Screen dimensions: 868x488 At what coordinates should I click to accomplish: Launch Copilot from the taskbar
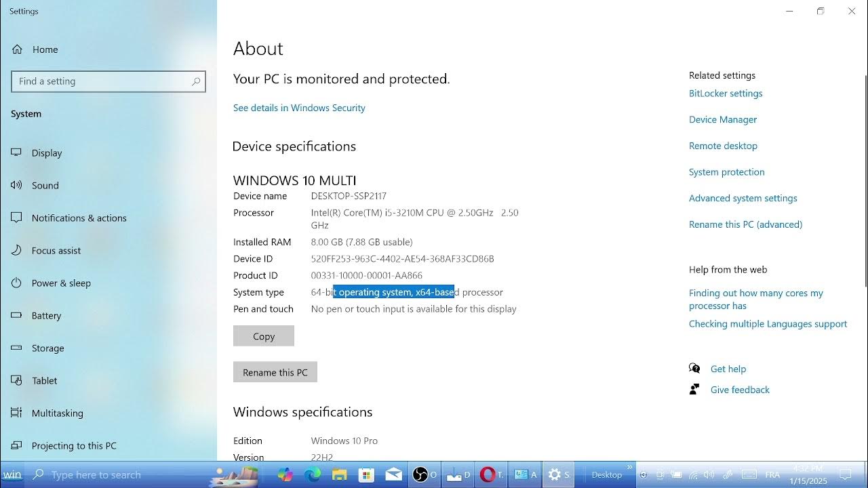(285, 474)
